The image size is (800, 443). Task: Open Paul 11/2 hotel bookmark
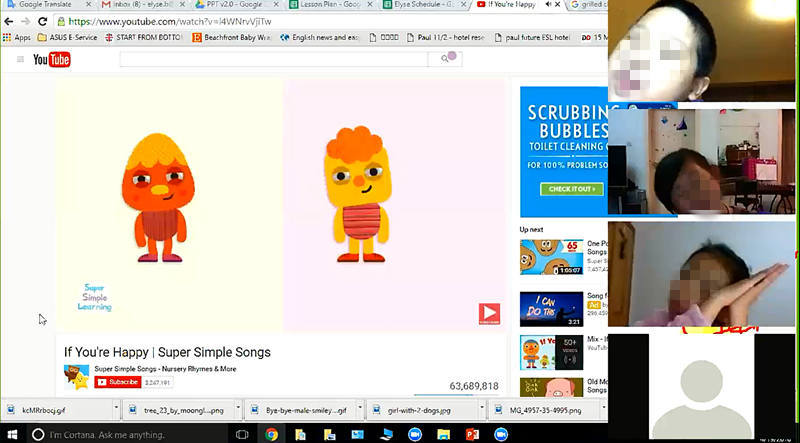(x=445, y=37)
